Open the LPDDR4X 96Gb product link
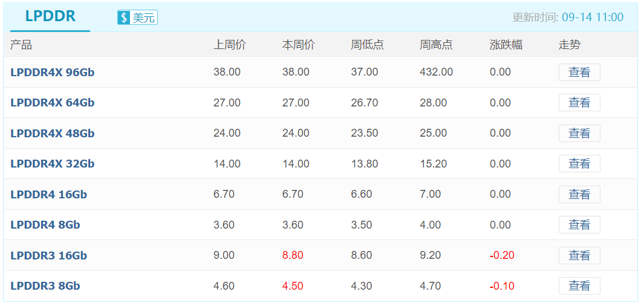This screenshot has height=306, width=644. tap(53, 73)
